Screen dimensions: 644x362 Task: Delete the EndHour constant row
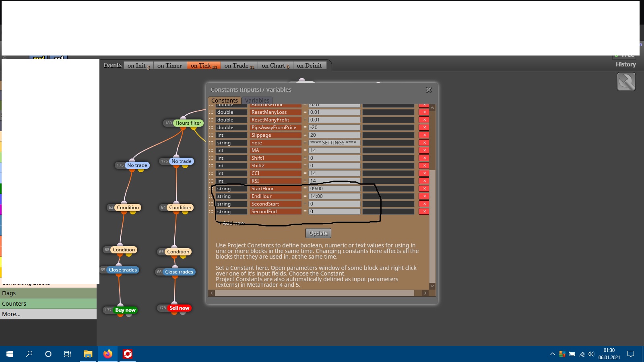424,196
